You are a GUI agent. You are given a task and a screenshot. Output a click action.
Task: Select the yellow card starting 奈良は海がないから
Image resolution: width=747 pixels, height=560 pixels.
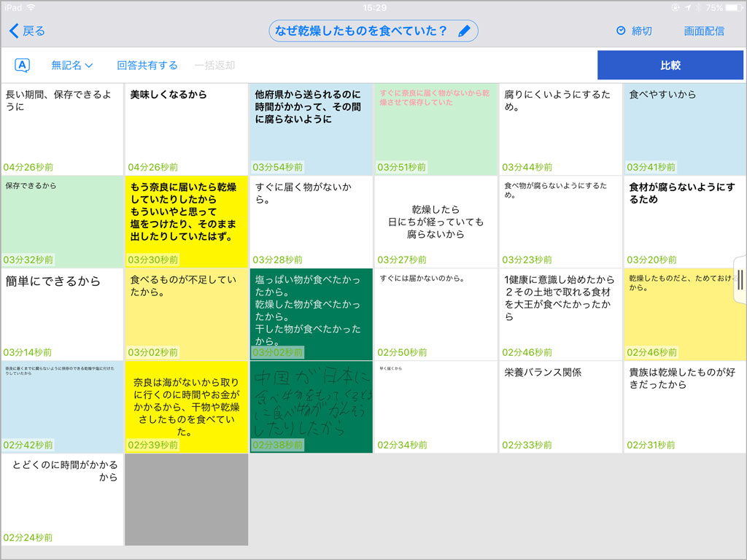186,407
